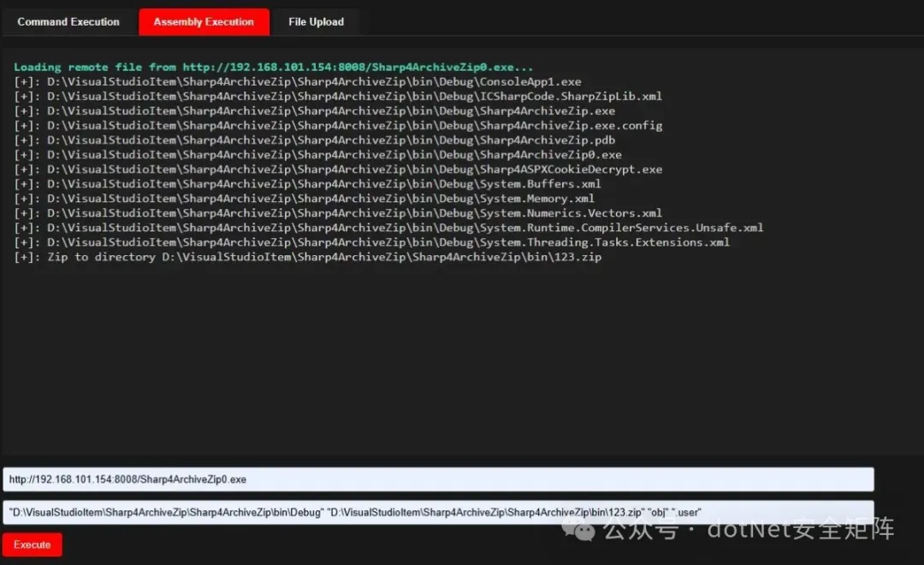
Task: Click the red Execute button
Action: [x=32, y=544]
